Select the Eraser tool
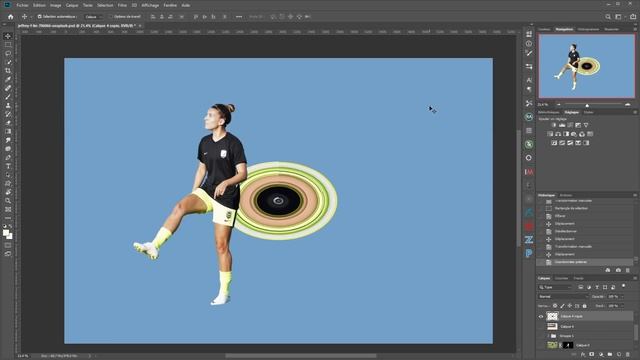The width and height of the screenshot is (640, 360). pos(8,122)
